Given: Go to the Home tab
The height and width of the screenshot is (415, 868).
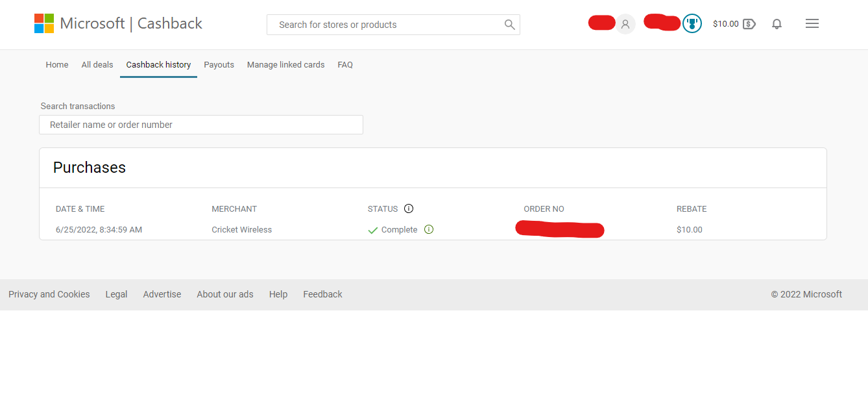Looking at the screenshot, I should coord(57,65).
